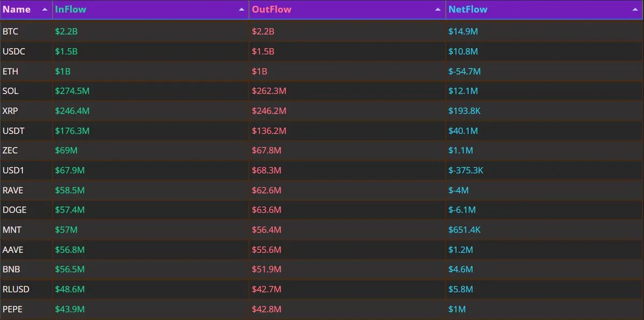The height and width of the screenshot is (320, 644).
Task: Click the NetFlow column sort arrow
Action: [x=635, y=10]
